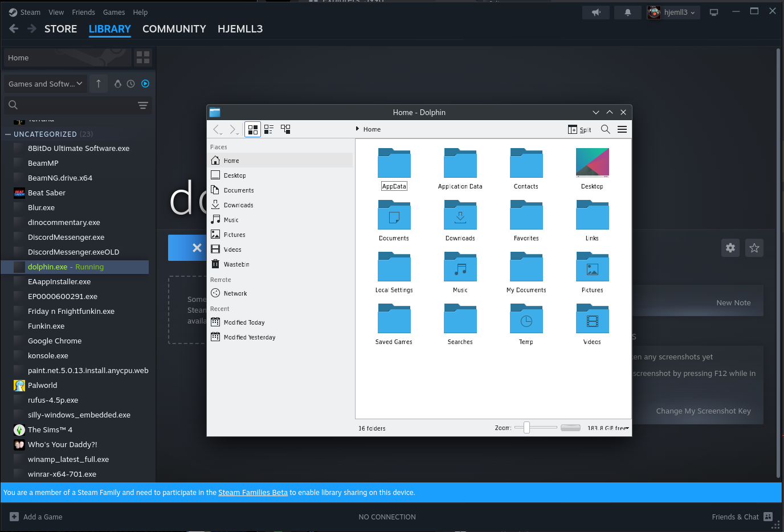Open the Local Settings folder
Image resolution: width=784 pixels, height=532 pixels.
[x=394, y=273]
